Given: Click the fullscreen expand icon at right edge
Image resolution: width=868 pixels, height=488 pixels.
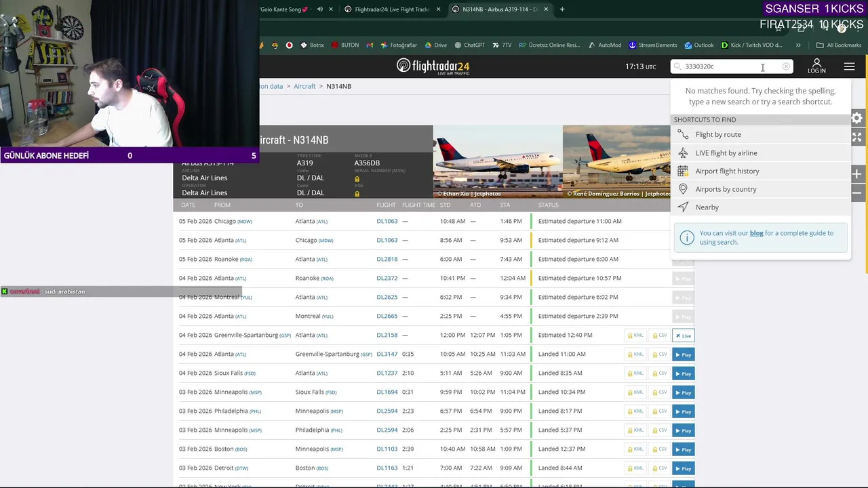Looking at the screenshot, I should tap(857, 137).
